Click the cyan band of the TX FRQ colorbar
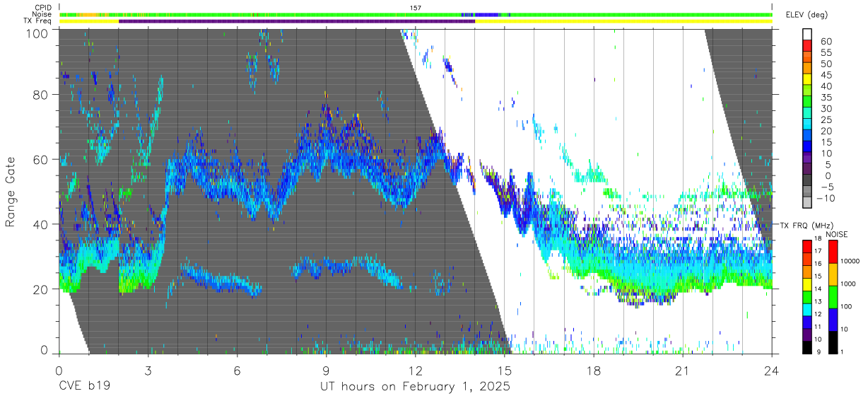 pos(808,310)
